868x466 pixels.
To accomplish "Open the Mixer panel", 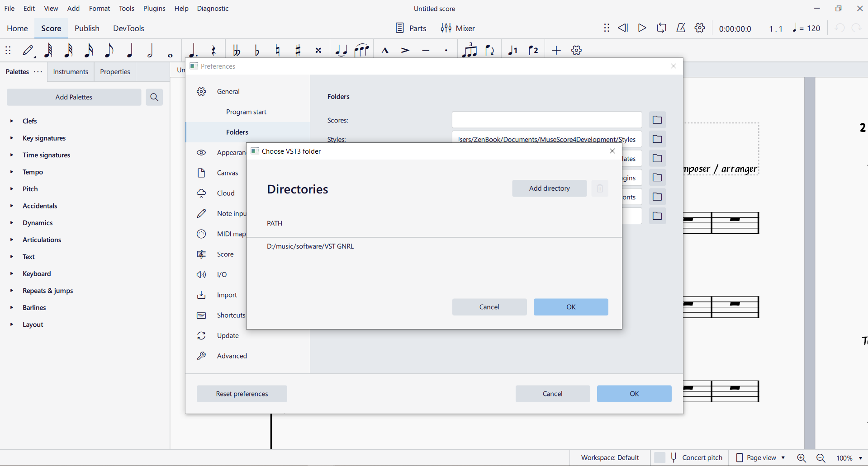I will point(458,28).
